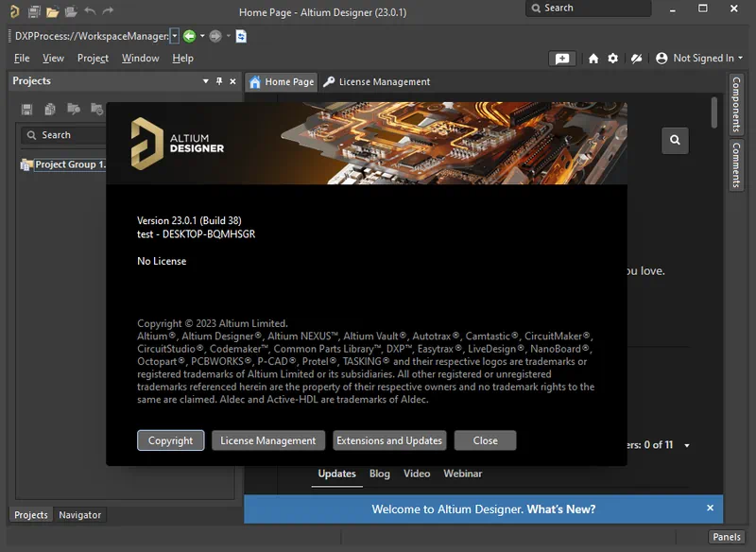This screenshot has width=756, height=552.
Task: Open the address bar dropdown arrow
Action: tap(175, 36)
